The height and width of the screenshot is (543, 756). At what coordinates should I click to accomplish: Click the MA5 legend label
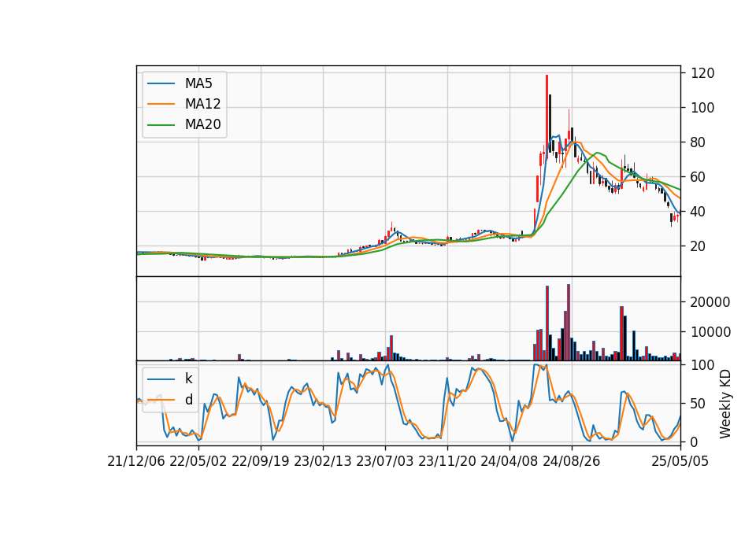coord(198,83)
